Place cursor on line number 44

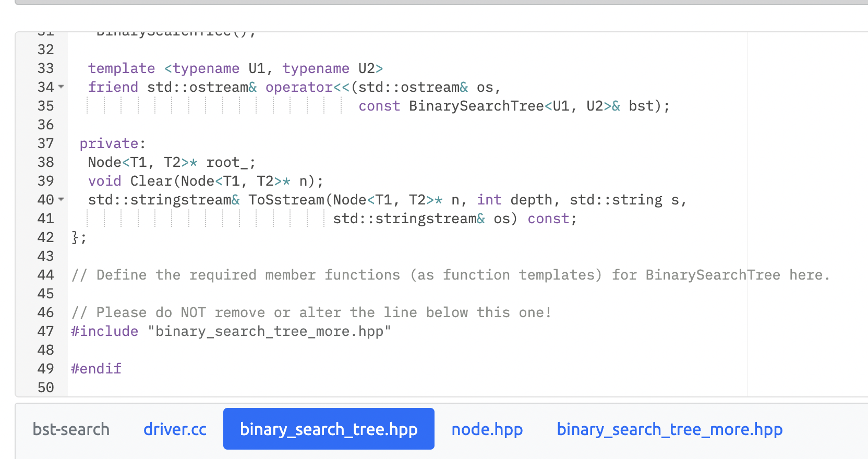(x=46, y=275)
